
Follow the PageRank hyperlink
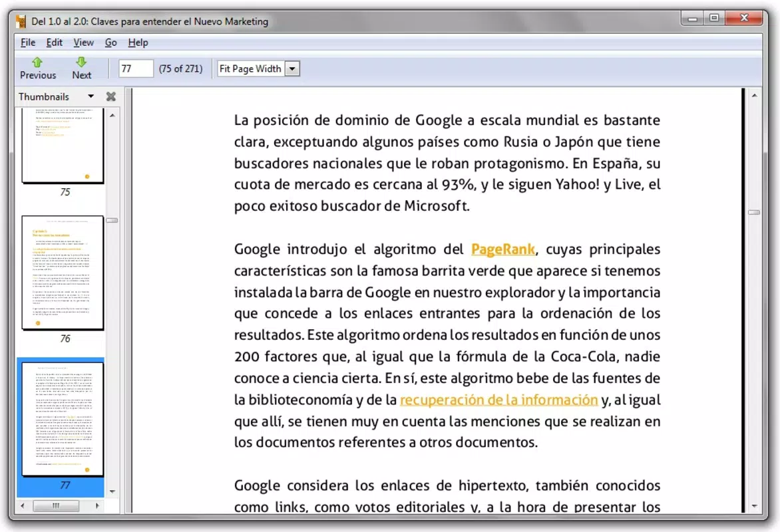[503, 249]
